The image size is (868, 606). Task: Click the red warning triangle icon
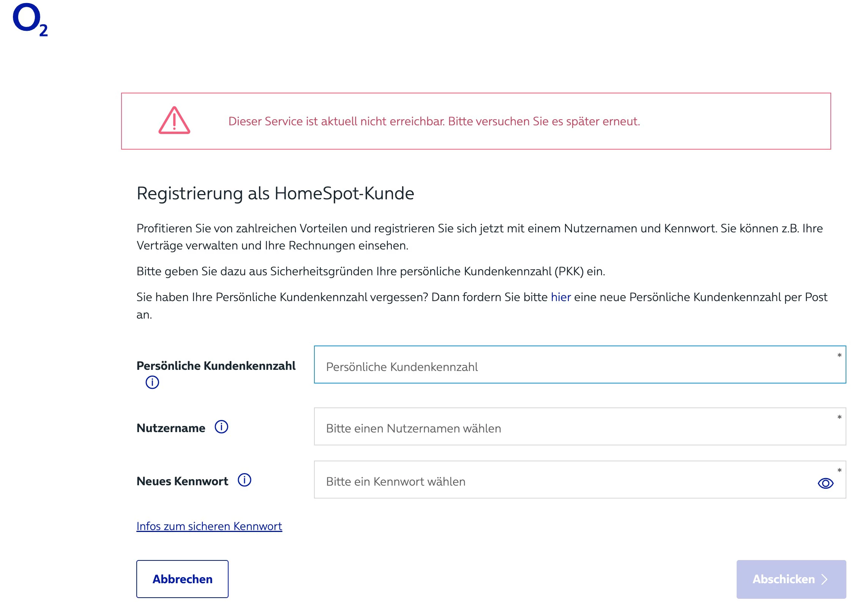click(x=174, y=121)
